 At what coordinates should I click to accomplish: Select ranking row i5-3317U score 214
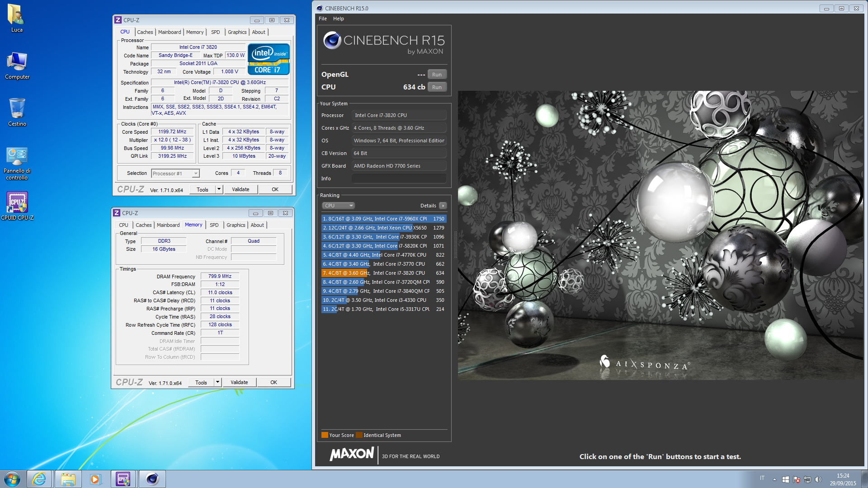point(384,309)
